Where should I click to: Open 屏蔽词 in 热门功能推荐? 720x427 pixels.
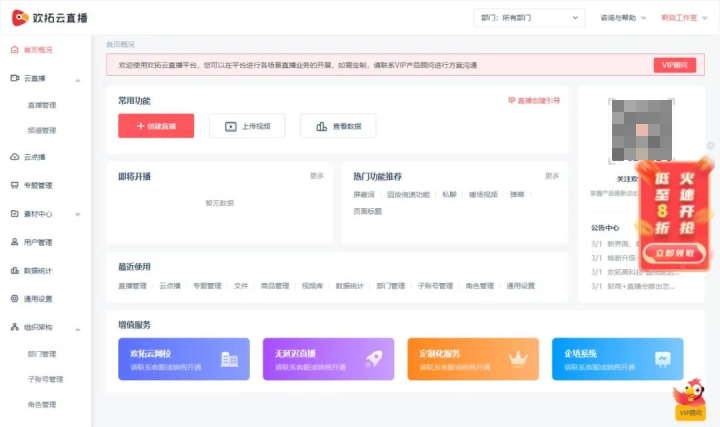point(364,195)
